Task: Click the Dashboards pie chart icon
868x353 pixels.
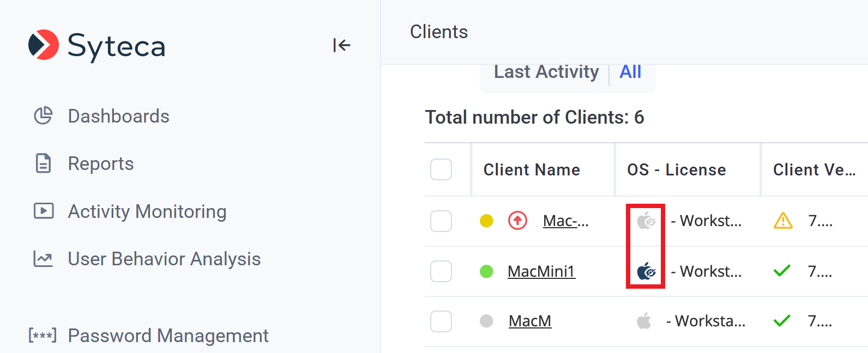Action: tap(44, 115)
